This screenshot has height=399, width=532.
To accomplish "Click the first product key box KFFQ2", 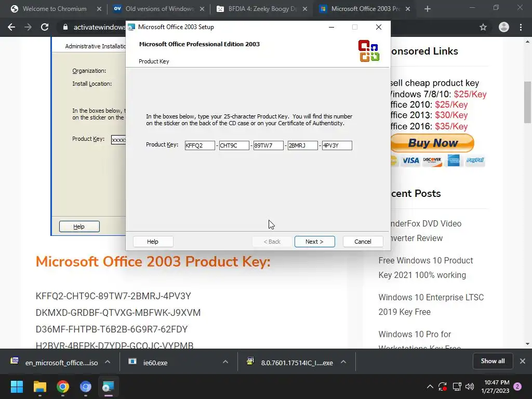I will coord(199,145).
